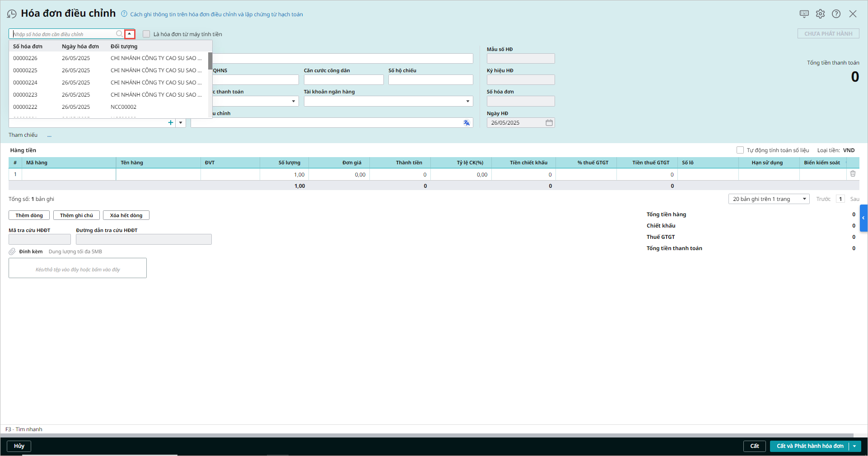868x456 pixels.
Task: Click the translate icon in description field
Action: (x=467, y=123)
